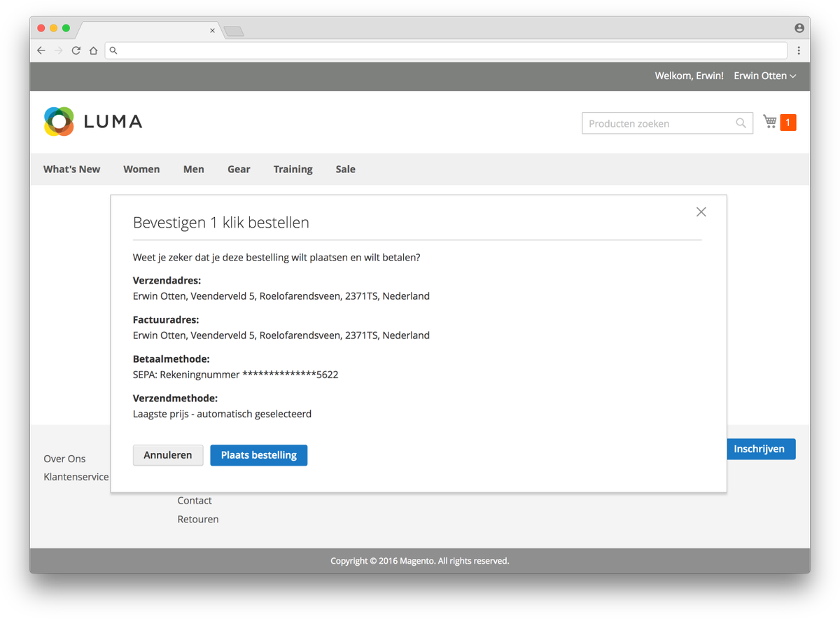Open the shopping cart icon

(770, 122)
